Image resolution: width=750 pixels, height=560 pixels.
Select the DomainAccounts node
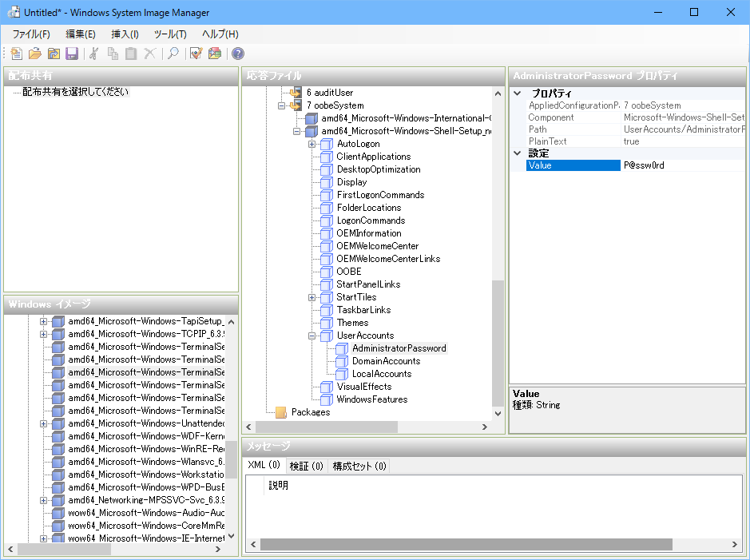pos(386,361)
